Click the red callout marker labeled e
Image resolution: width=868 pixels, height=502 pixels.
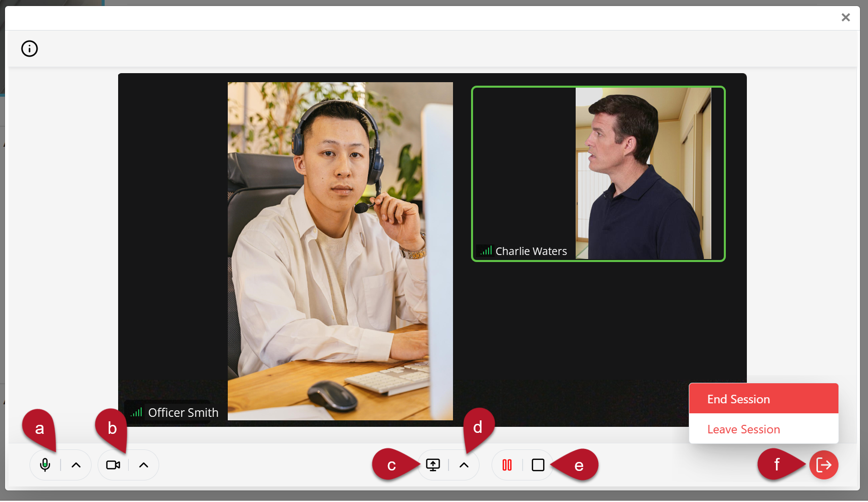pyautogui.click(x=578, y=465)
